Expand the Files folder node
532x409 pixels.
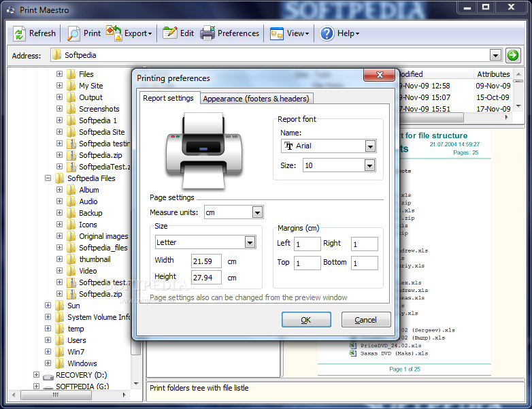point(59,74)
